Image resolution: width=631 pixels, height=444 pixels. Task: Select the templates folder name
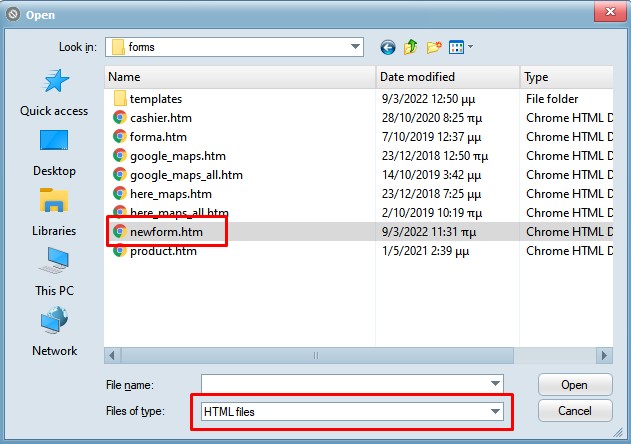tap(156, 99)
